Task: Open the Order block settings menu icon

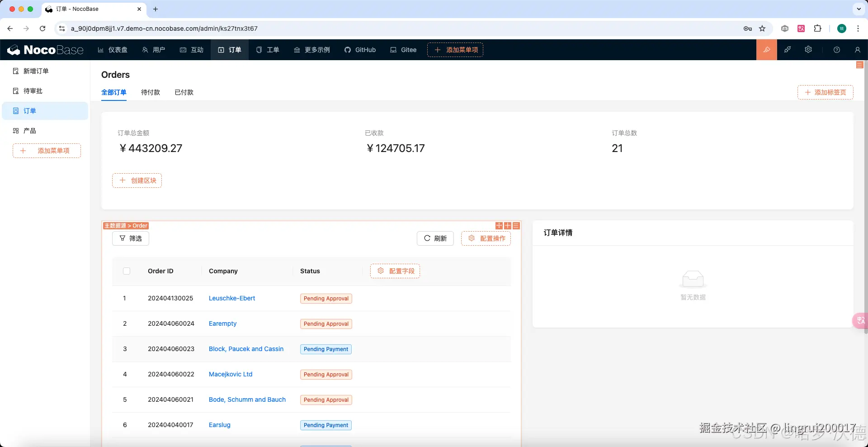Action: (516, 226)
